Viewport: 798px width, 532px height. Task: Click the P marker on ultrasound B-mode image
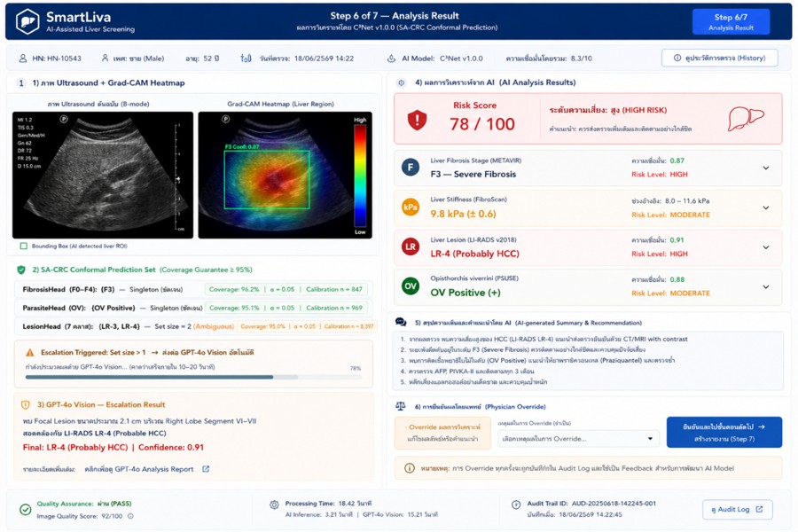pos(64,119)
